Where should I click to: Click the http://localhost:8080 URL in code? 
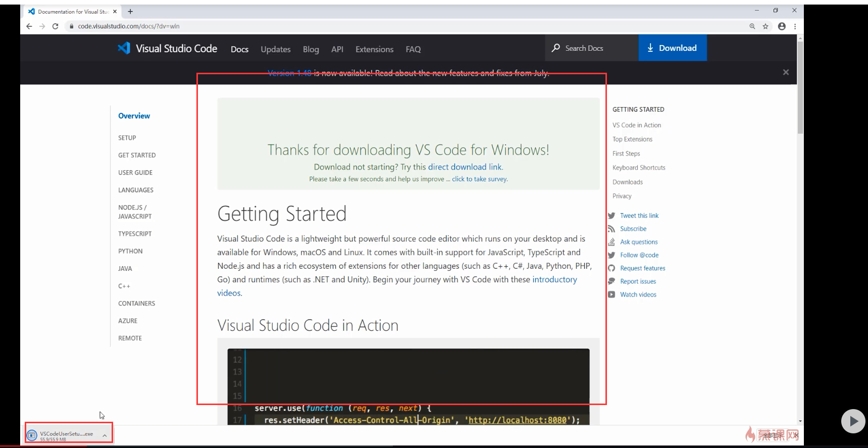518,420
